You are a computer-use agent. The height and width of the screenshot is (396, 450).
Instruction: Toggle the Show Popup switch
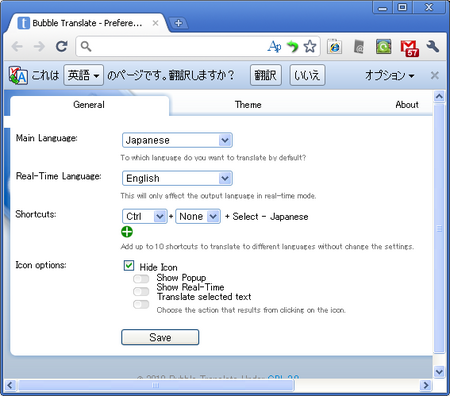pos(141,279)
